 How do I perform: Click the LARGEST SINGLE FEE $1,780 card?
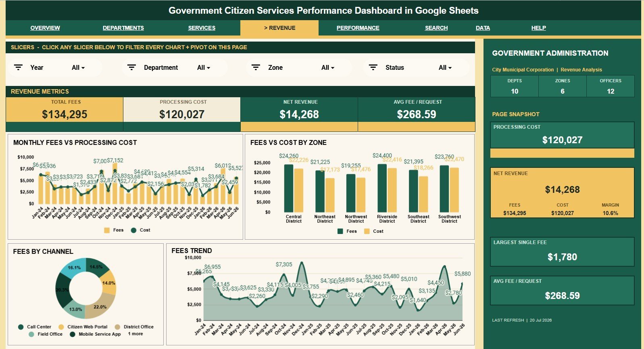[562, 252]
